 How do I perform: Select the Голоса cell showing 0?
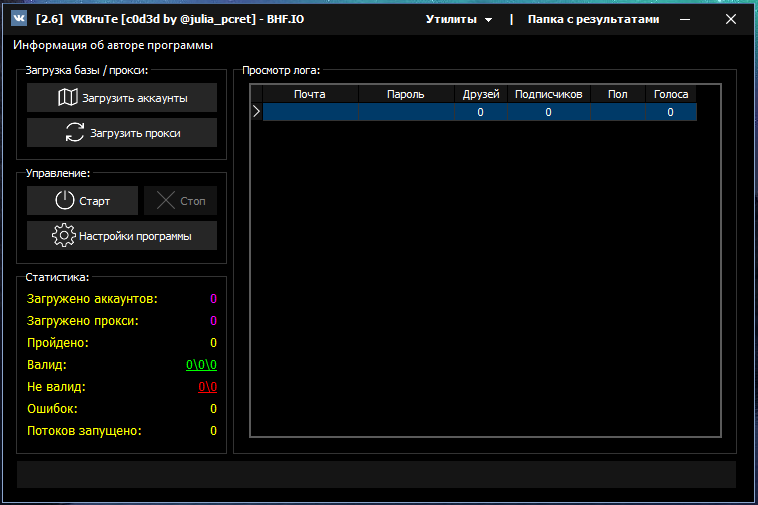671,112
